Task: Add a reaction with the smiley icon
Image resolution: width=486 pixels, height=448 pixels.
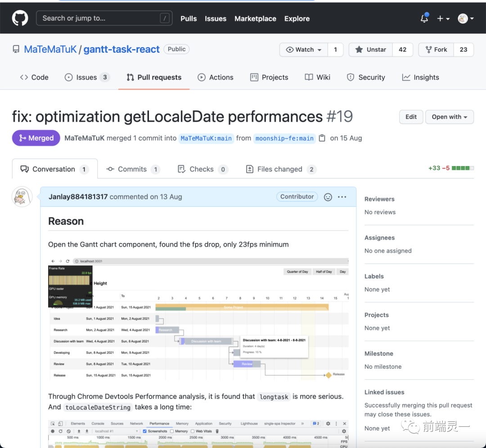Action: (328, 197)
